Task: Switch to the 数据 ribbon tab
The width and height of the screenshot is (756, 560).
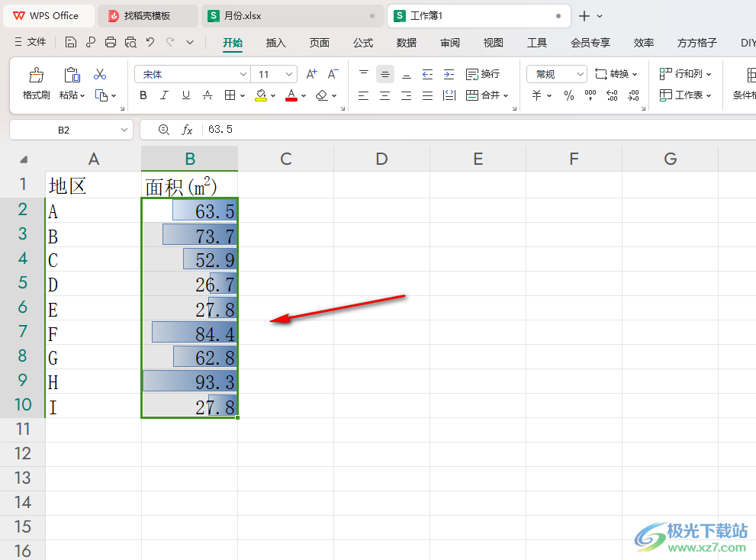Action: pos(407,43)
